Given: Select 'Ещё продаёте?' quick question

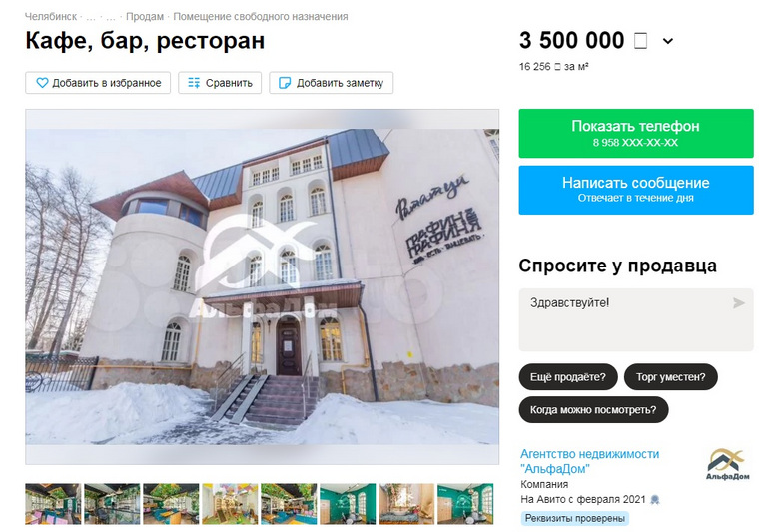Looking at the screenshot, I should (568, 376).
